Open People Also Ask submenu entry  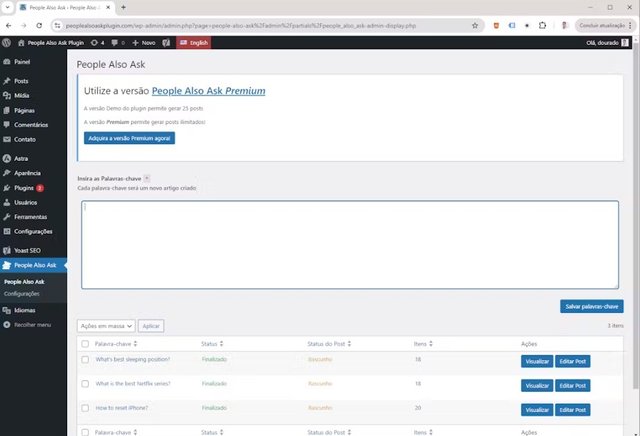[24, 282]
